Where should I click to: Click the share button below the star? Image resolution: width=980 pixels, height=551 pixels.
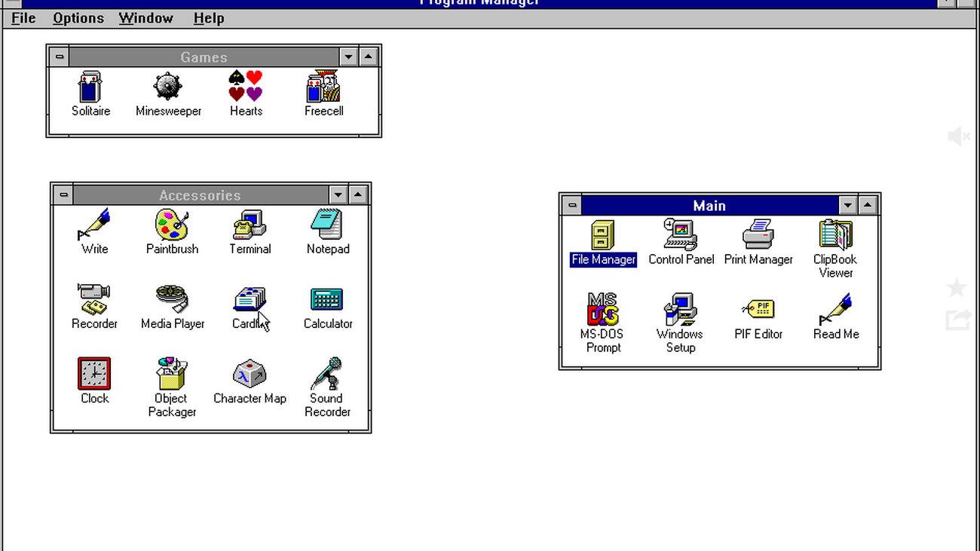[957, 320]
